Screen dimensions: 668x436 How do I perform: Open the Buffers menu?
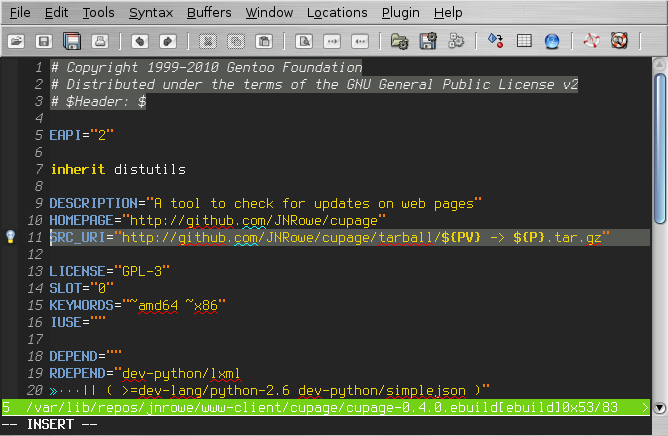(x=209, y=13)
